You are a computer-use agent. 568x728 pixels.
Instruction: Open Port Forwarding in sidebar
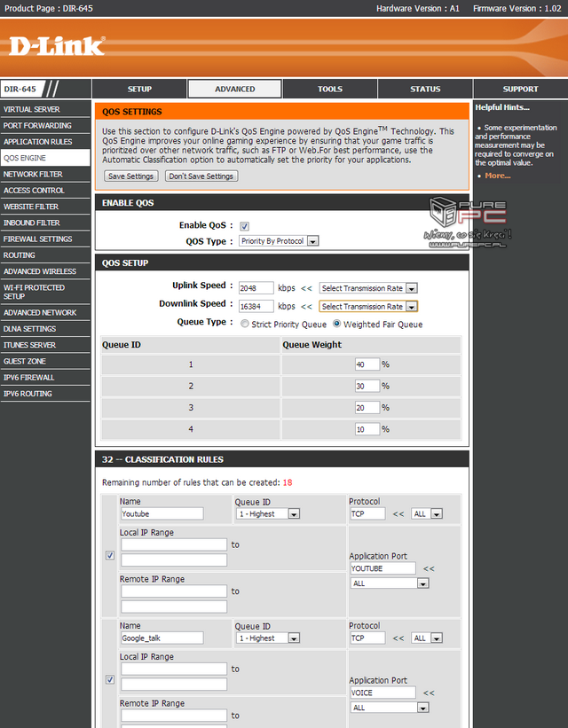click(45, 125)
